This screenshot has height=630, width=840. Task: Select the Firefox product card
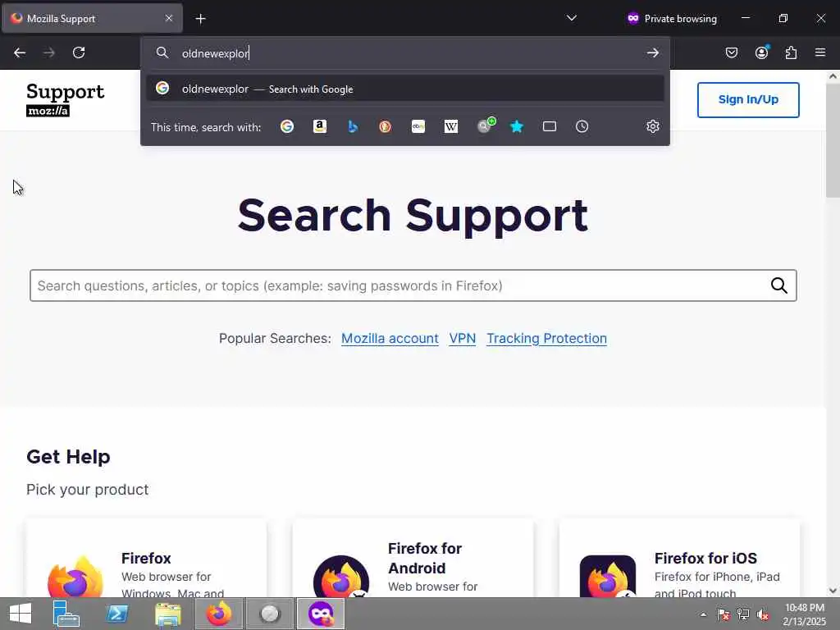pos(146,558)
